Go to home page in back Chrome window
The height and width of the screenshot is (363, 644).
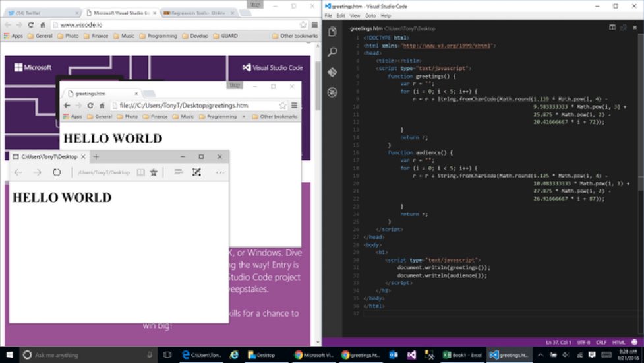[x=43, y=25]
